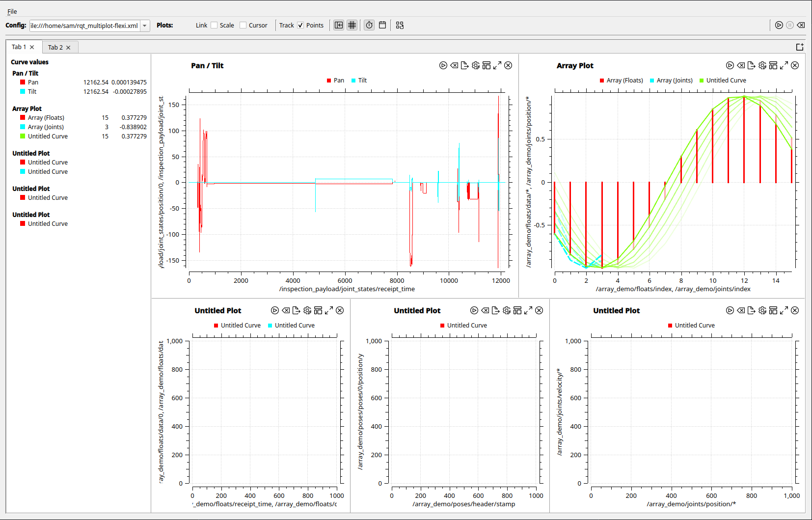Run the Pan / Tilt plot
The width and height of the screenshot is (812, 520).
tap(443, 65)
